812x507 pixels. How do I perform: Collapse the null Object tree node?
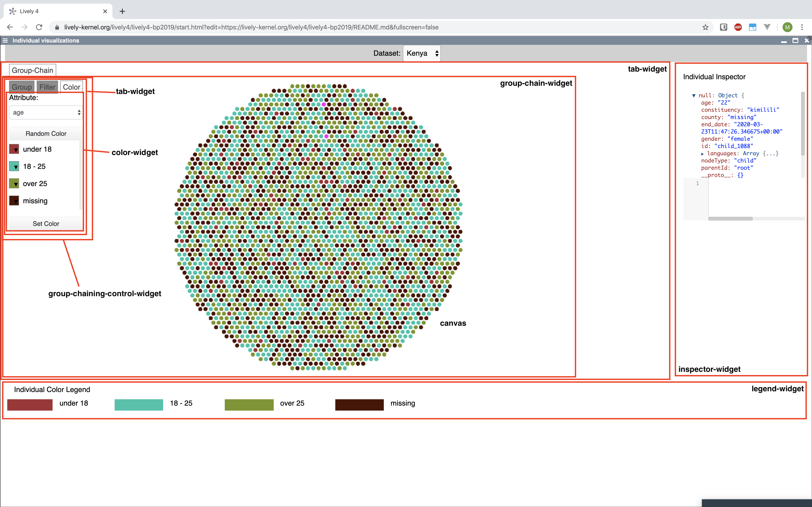click(694, 96)
